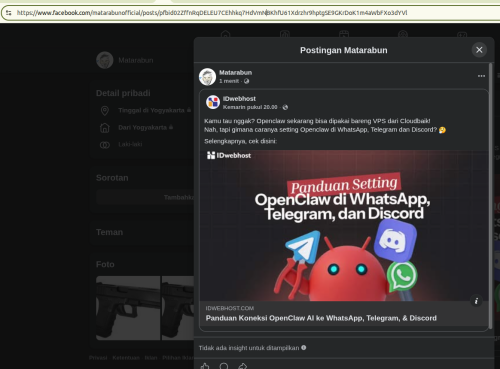Click the 'Ketentuan' footer link
The width and height of the screenshot is (500, 369).
[126, 358]
